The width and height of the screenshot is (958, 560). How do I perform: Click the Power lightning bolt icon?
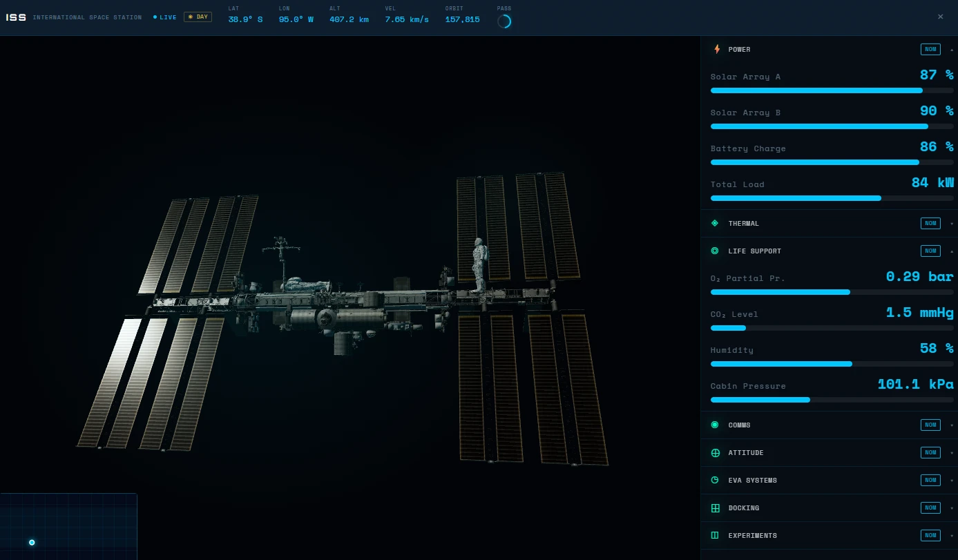[716, 49]
